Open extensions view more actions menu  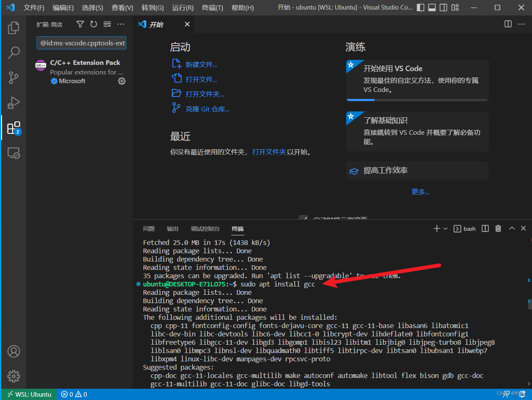point(121,25)
